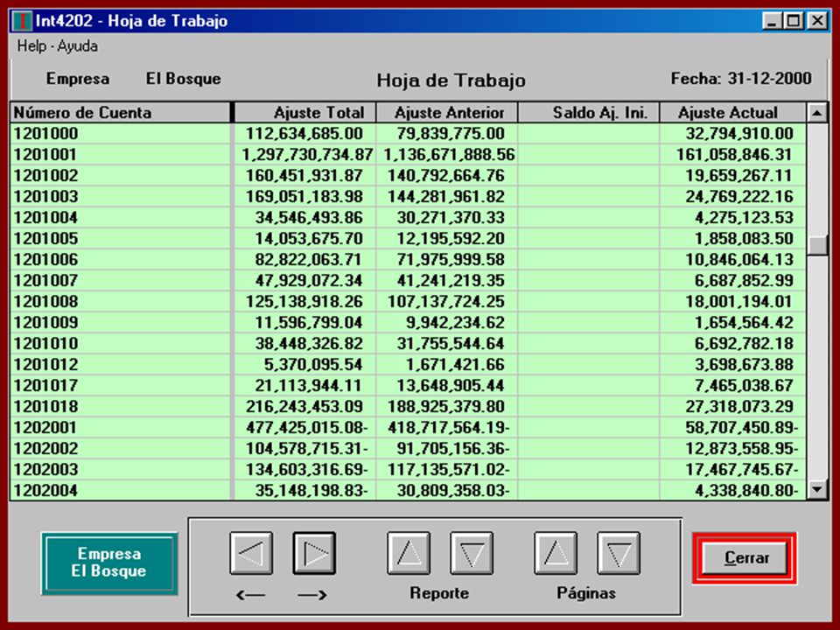Click Ajuste Actual value 161,058,846.31

tap(734, 154)
